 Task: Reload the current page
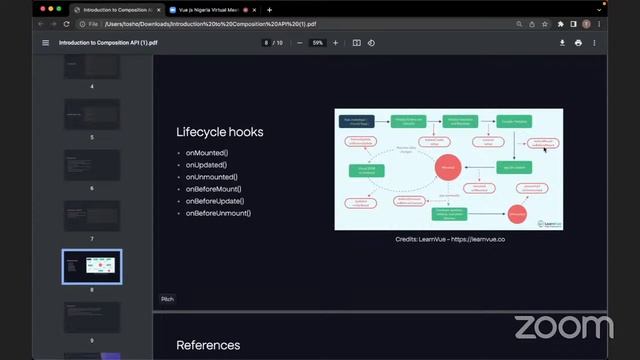point(67,24)
